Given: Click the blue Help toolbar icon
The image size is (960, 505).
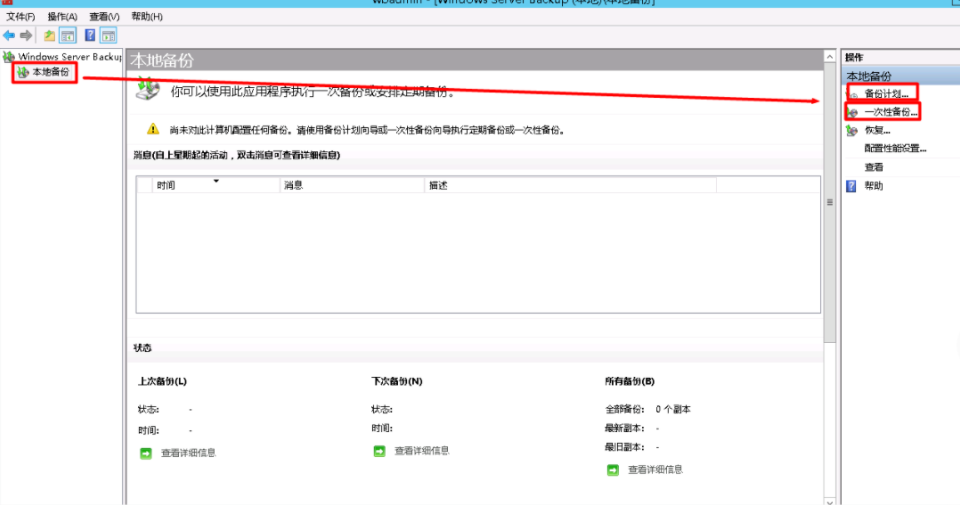Looking at the screenshot, I should click(x=90, y=36).
